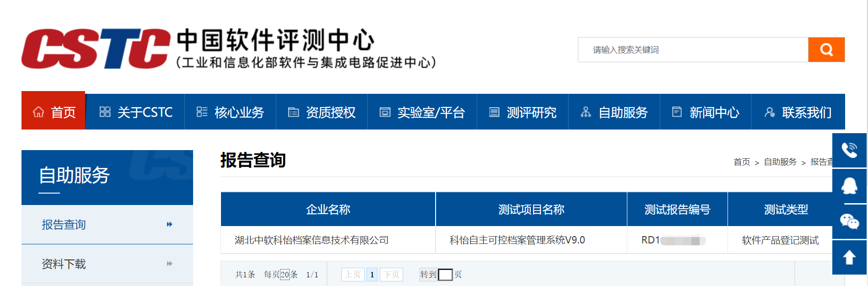Viewport: 868px width, 286px height.
Task: Open the 联系我们 menu
Action: (798, 112)
